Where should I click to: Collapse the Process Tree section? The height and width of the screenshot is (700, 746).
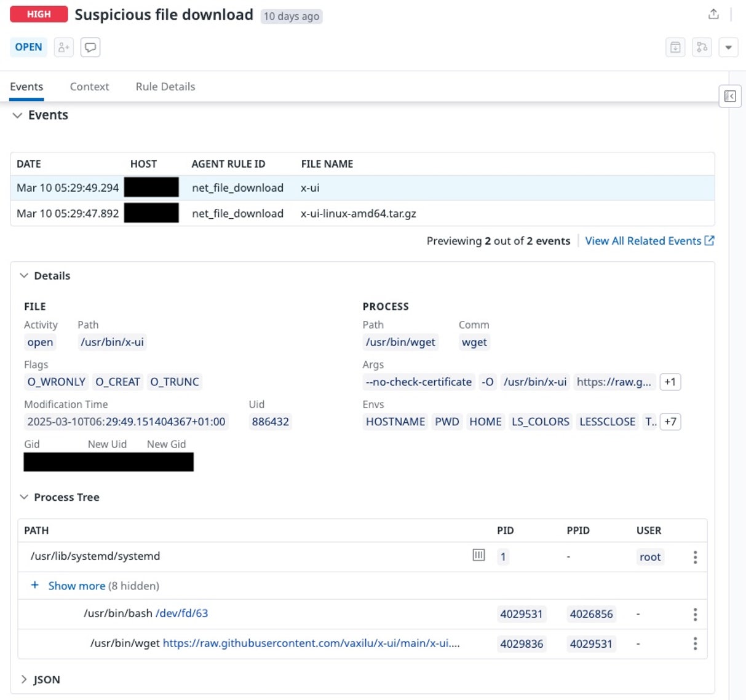(23, 497)
